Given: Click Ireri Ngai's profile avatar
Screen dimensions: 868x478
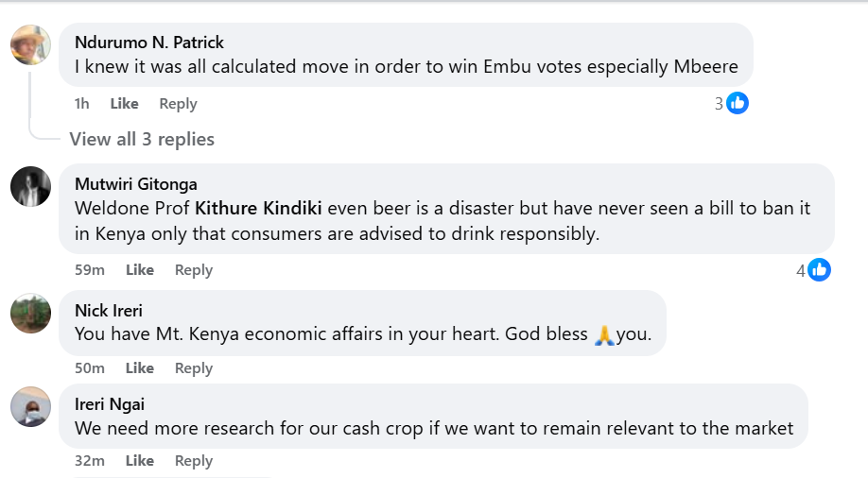Looking at the screenshot, I should pyautogui.click(x=30, y=407).
